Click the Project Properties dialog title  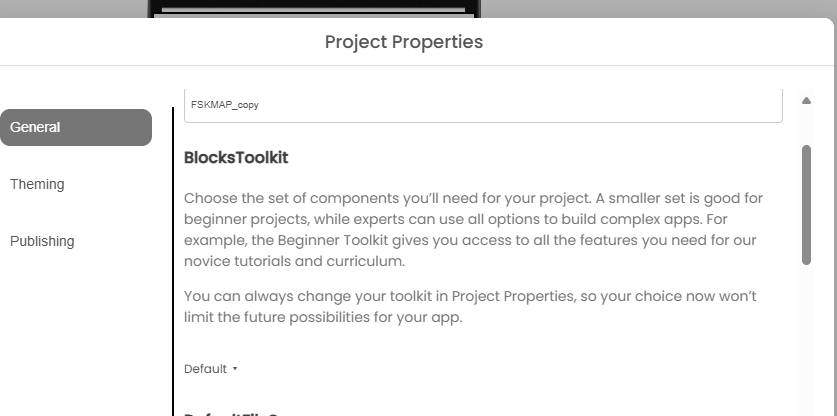click(x=404, y=42)
